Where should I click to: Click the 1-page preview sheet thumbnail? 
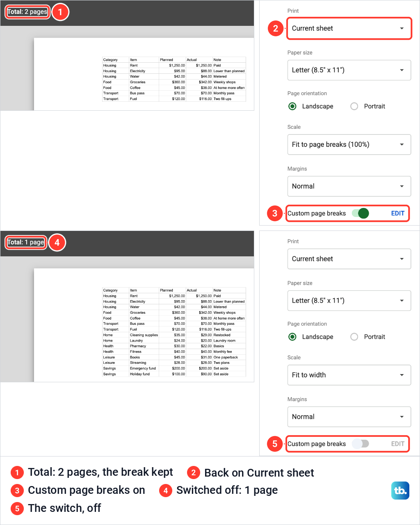pyautogui.click(x=144, y=325)
